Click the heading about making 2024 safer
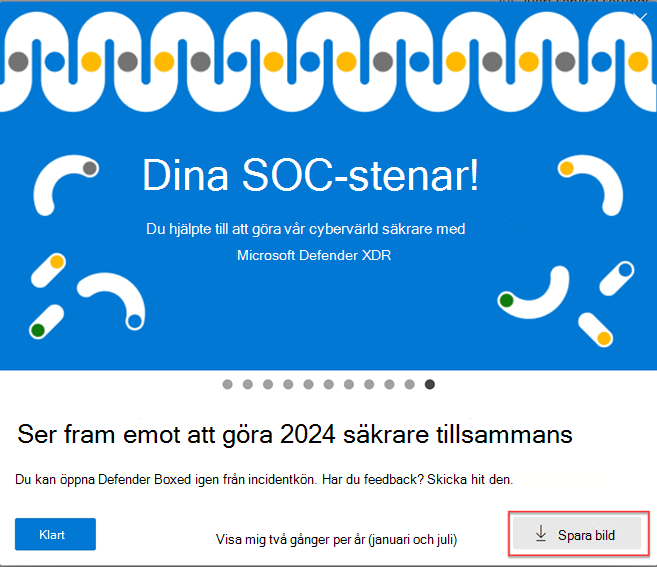Screen dimensions: 657x567 tap(295, 435)
